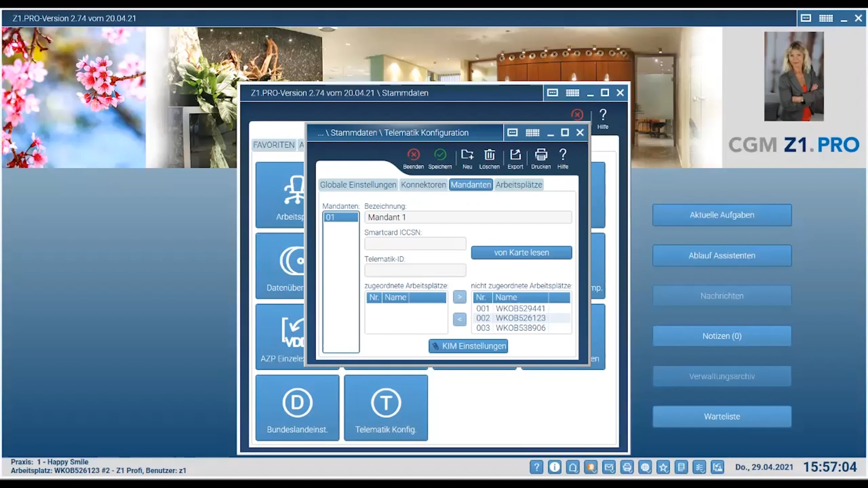Image resolution: width=868 pixels, height=488 pixels.
Task: Click the Export icon
Action: pos(515,155)
